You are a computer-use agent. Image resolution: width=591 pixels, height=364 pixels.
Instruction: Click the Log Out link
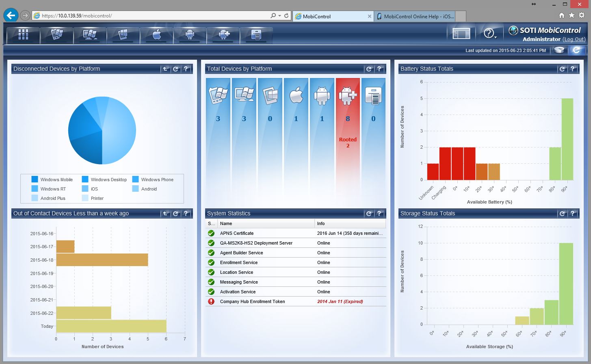[x=574, y=39]
